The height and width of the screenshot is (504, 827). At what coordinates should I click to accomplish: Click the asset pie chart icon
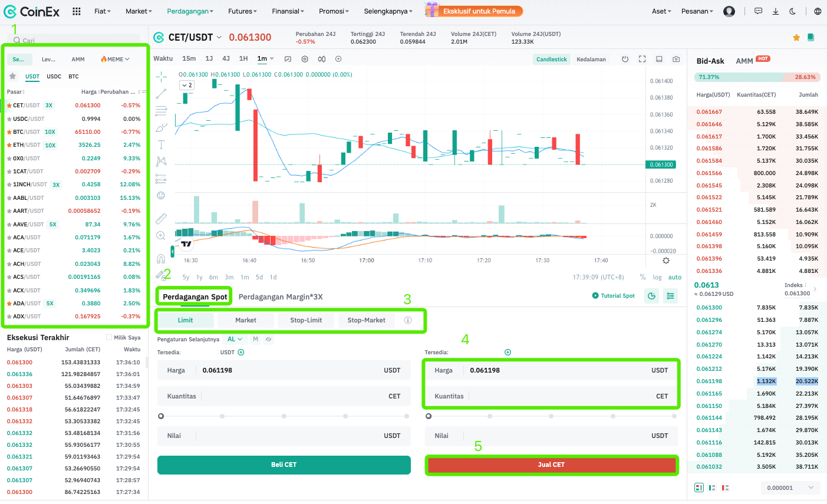click(x=651, y=296)
